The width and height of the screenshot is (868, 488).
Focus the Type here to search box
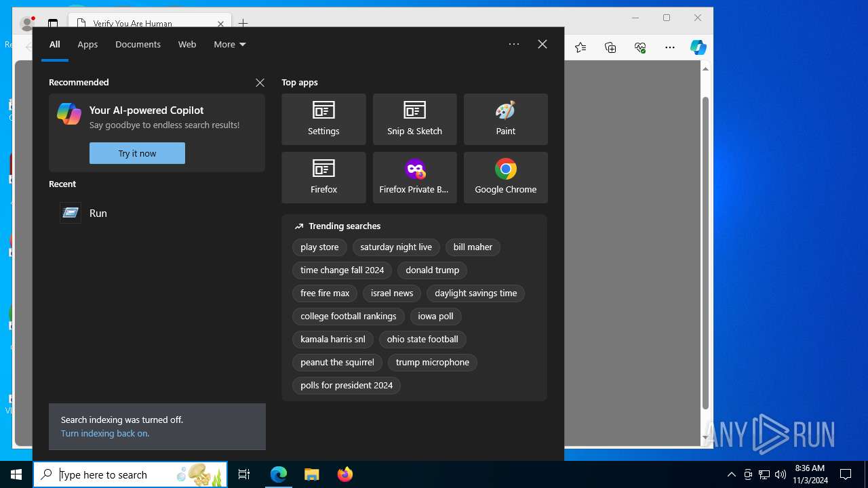click(x=130, y=474)
